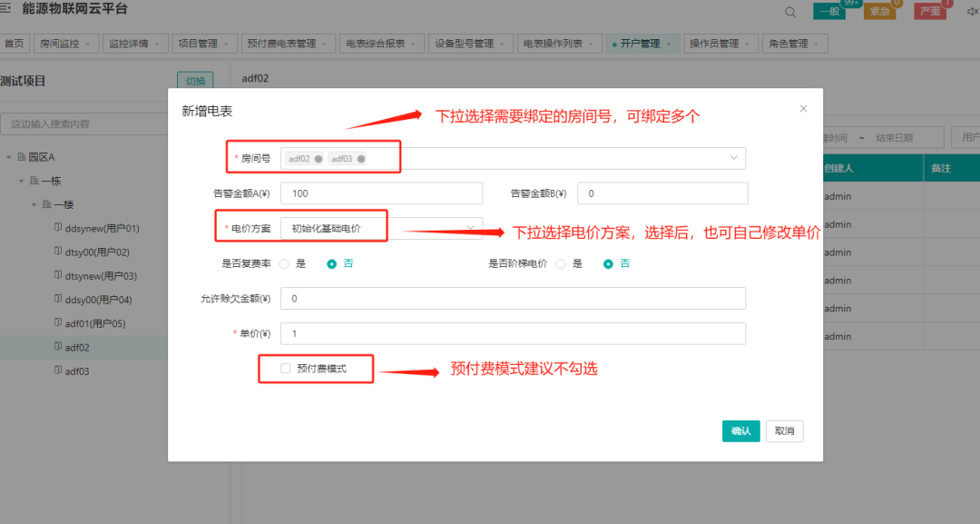The width and height of the screenshot is (980, 524).
Task: Click the 一般 alerts badge showing 99+
Action: pyautogui.click(x=828, y=12)
